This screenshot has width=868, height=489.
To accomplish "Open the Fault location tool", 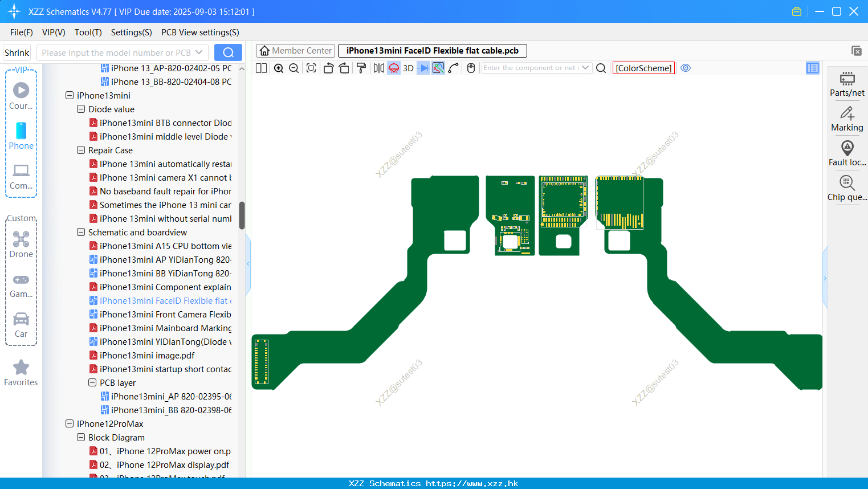I will click(x=847, y=153).
